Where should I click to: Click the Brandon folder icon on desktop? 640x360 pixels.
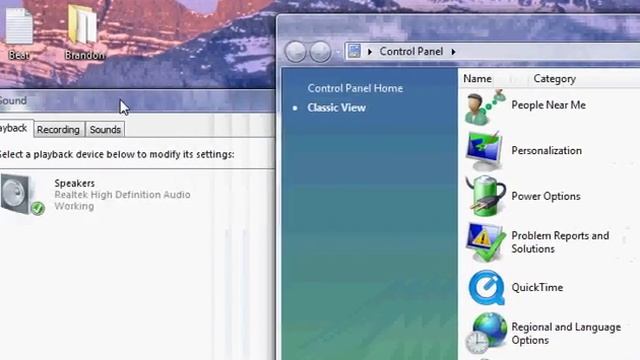(x=83, y=24)
